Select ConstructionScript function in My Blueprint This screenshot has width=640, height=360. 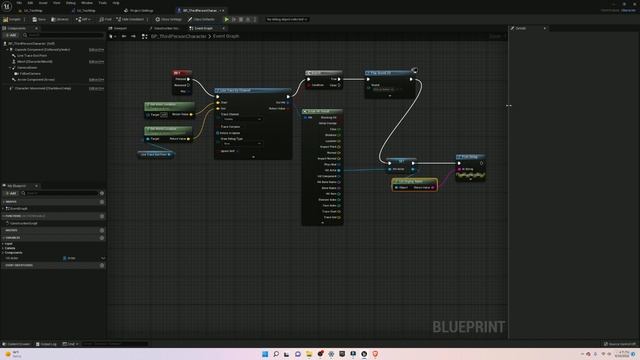coord(23,223)
